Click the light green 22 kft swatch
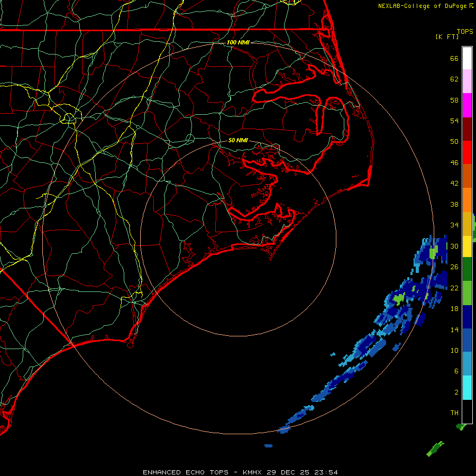 [x=467, y=293]
